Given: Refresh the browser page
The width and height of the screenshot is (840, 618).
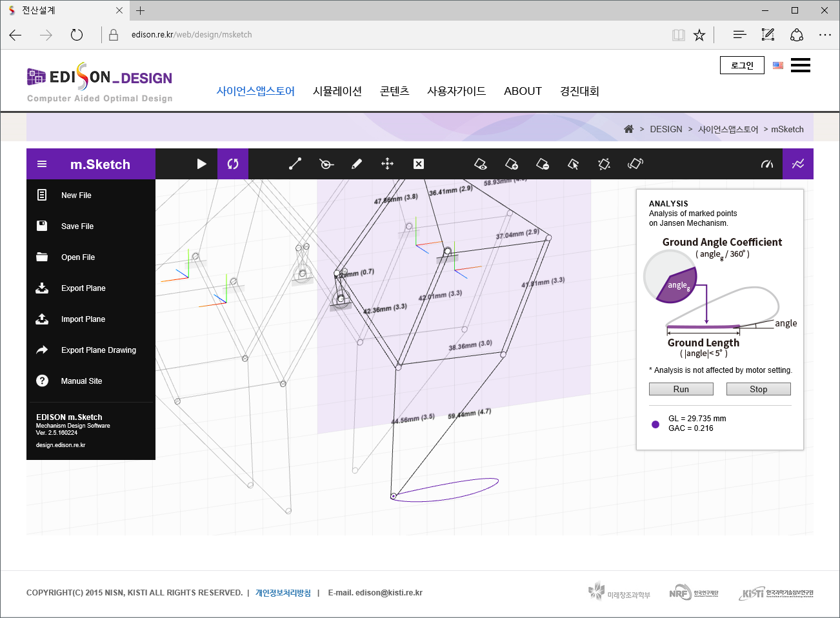Looking at the screenshot, I should click(77, 35).
